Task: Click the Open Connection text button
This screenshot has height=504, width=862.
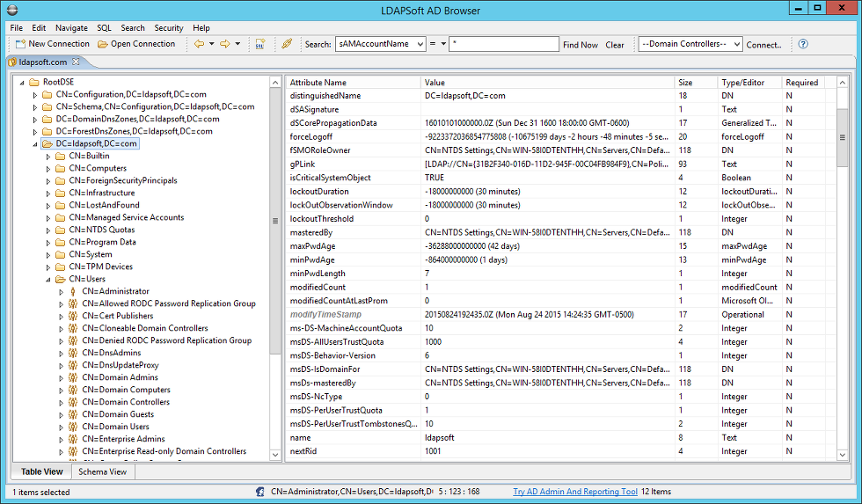Action: pos(142,44)
